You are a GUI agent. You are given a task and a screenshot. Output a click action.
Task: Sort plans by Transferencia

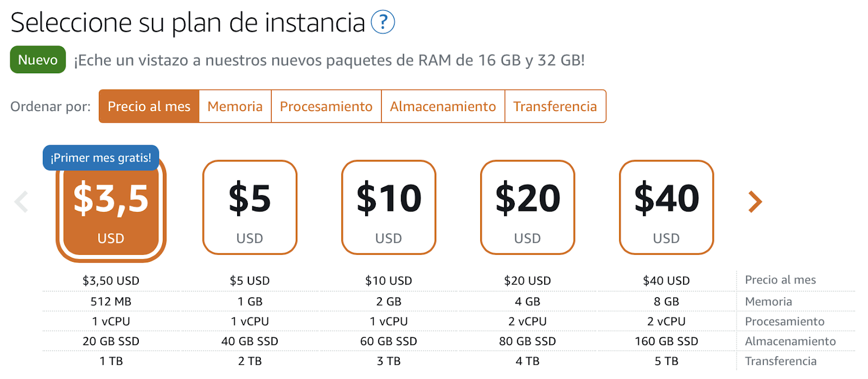(555, 106)
